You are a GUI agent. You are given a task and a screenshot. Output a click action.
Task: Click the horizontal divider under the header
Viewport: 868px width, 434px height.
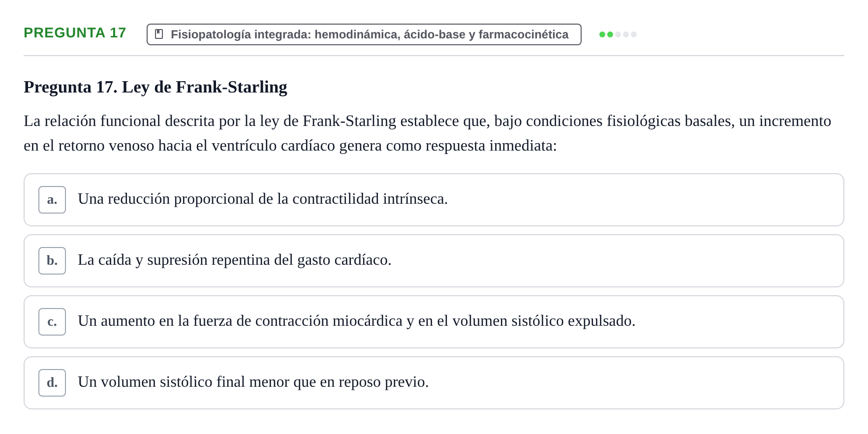click(x=434, y=56)
